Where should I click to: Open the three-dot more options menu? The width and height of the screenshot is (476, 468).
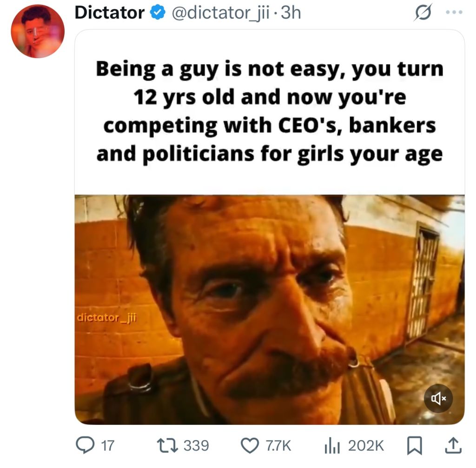pyautogui.click(x=454, y=13)
